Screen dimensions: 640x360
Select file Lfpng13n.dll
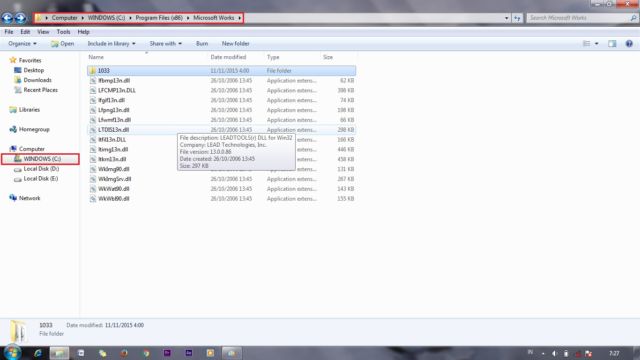pyautogui.click(x=113, y=110)
